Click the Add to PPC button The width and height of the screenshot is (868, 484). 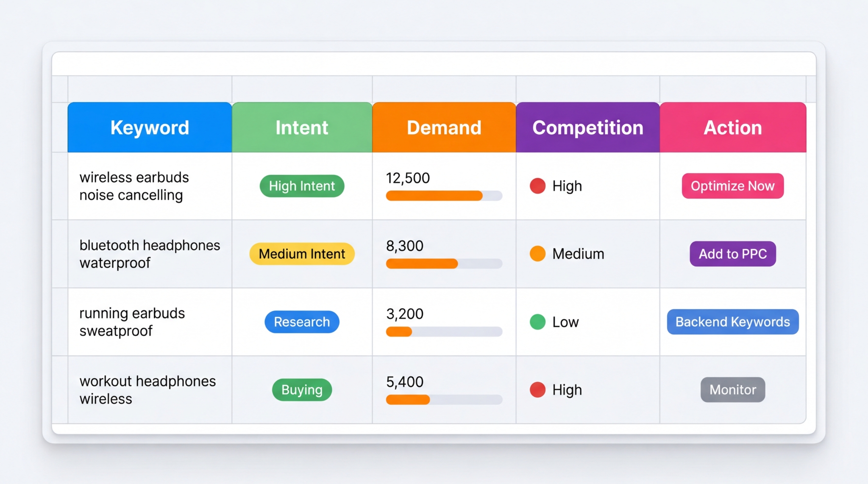coord(732,254)
